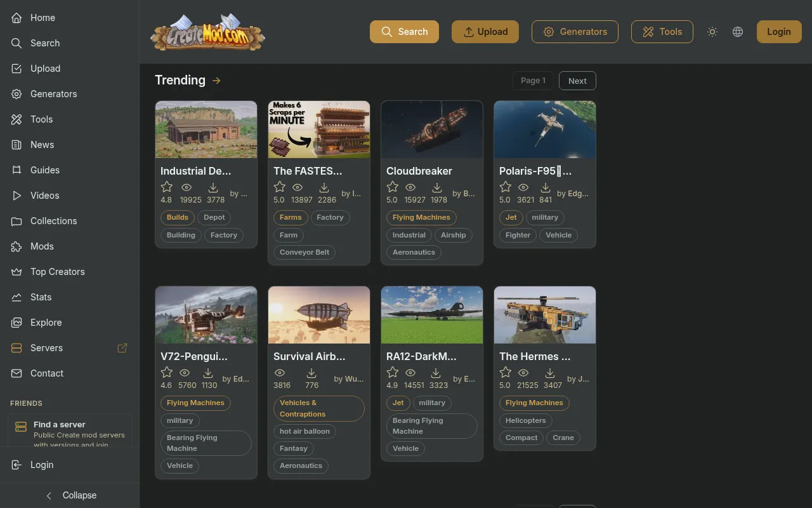Click the CreateMod.com logo
The width and height of the screenshot is (812, 508).
coord(207,32)
